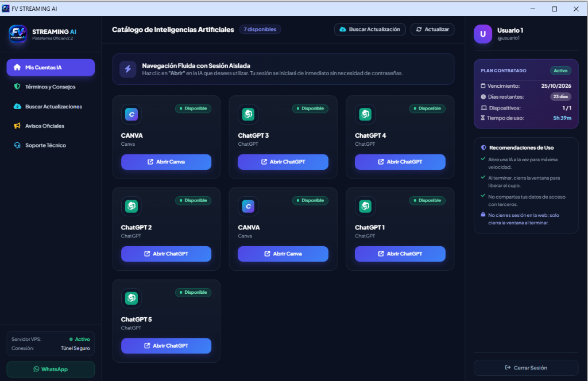
Task: Open ChatGPT 4 using its Abrir ChatGPT button
Action: (x=400, y=162)
